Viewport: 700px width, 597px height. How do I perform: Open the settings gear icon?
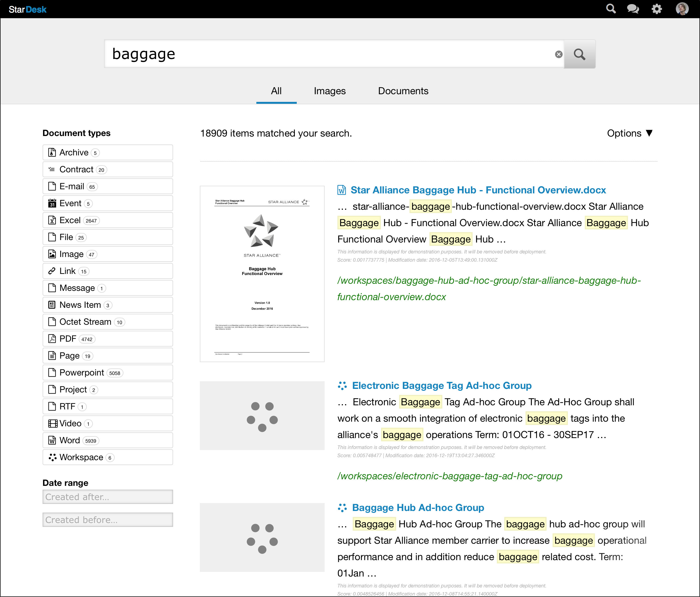tap(656, 9)
